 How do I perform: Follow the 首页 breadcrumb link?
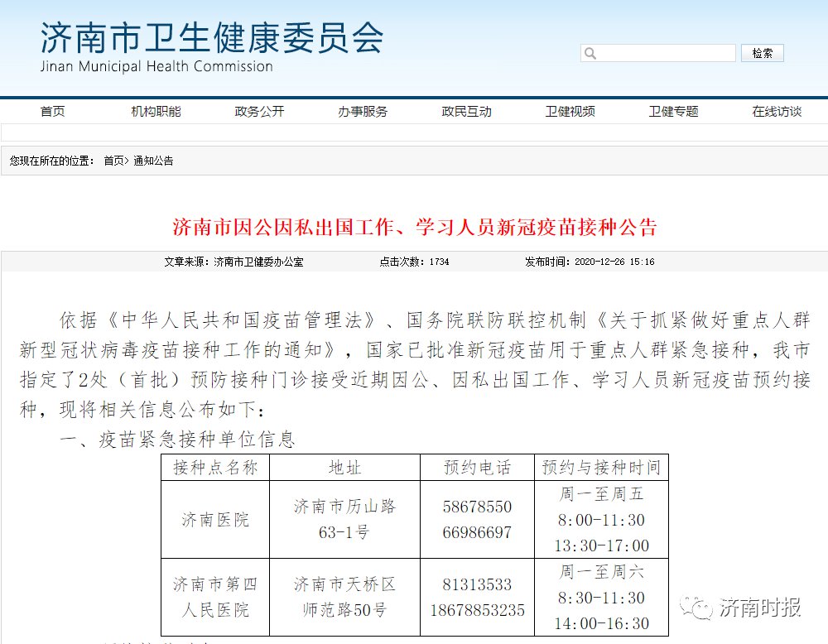pos(113,161)
